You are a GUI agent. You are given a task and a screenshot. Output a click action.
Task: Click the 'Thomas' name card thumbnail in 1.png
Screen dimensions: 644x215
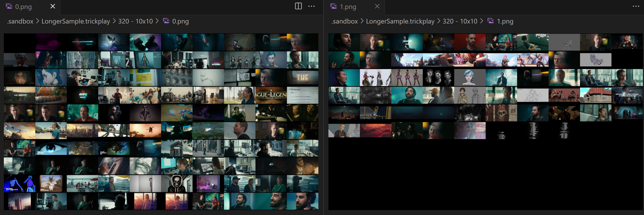[x=407, y=42]
